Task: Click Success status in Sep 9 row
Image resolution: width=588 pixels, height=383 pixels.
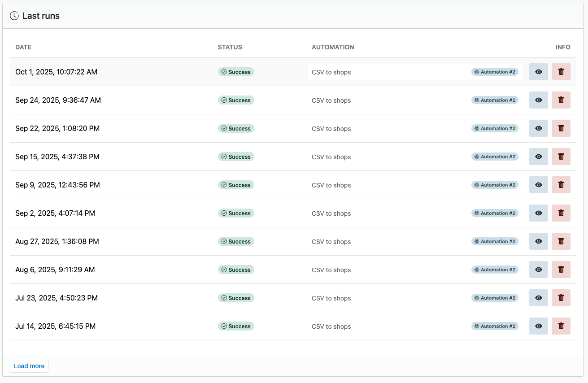Action: tap(236, 185)
